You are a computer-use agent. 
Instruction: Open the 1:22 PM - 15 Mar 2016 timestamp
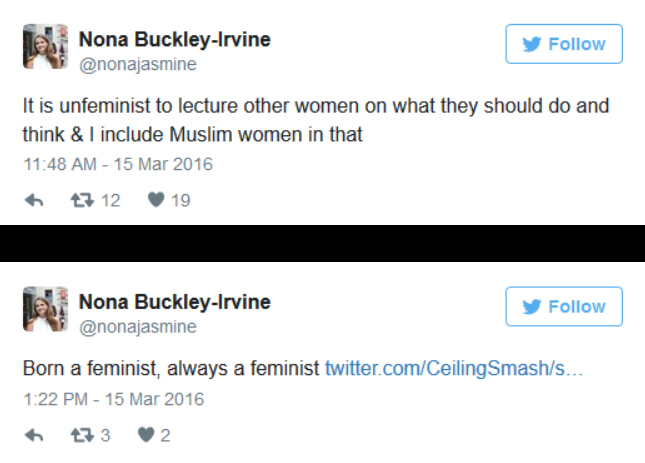click(114, 399)
